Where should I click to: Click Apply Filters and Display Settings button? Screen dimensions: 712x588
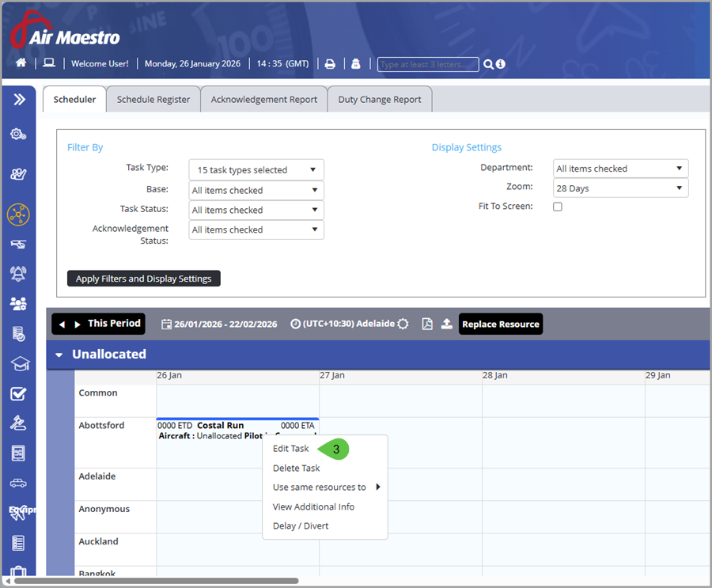point(144,279)
